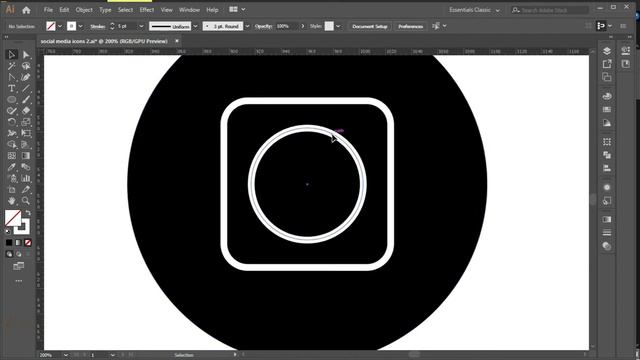Switch to Draw Normal mode
640x360 pixels.
(9, 254)
